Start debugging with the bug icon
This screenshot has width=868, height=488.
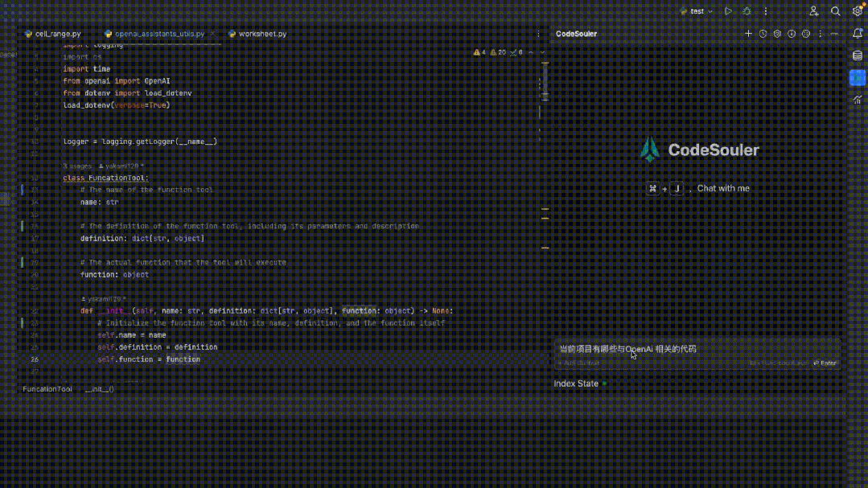[747, 11]
